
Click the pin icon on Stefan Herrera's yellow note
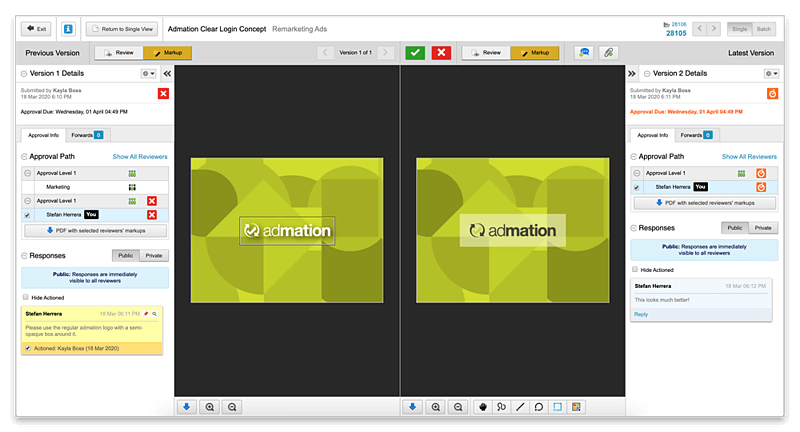pos(146,314)
